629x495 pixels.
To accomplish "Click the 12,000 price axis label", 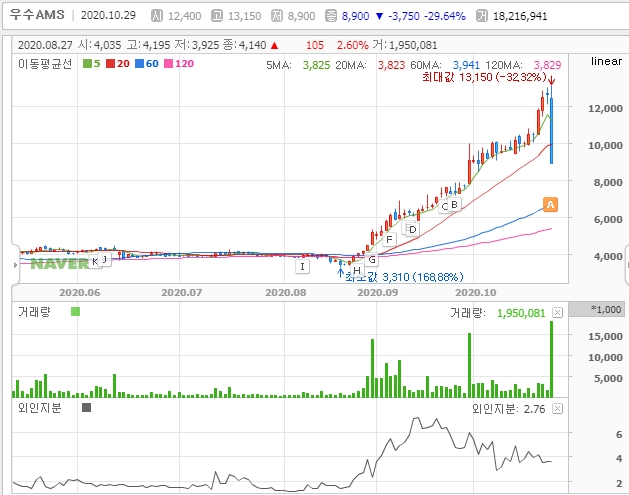I will (x=605, y=108).
